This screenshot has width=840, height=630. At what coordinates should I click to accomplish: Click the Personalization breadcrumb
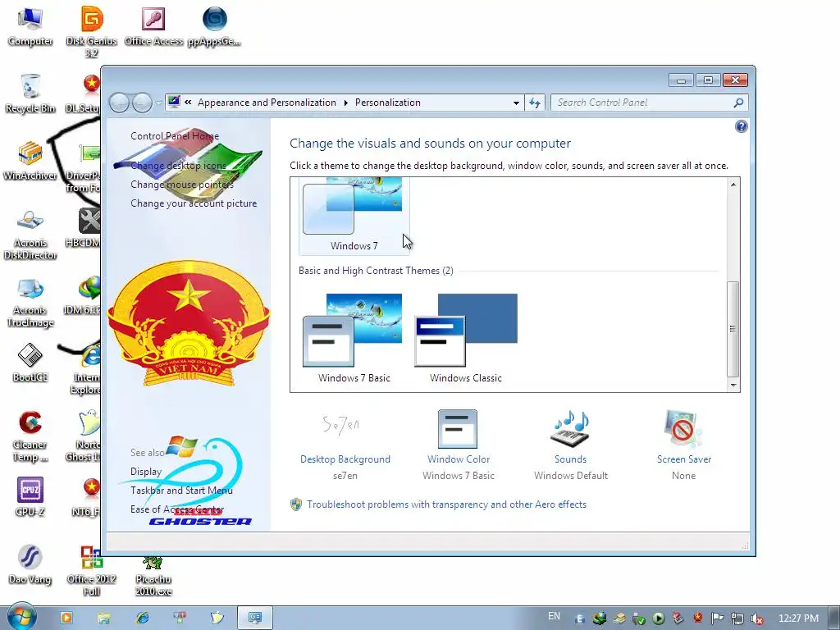(x=388, y=103)
